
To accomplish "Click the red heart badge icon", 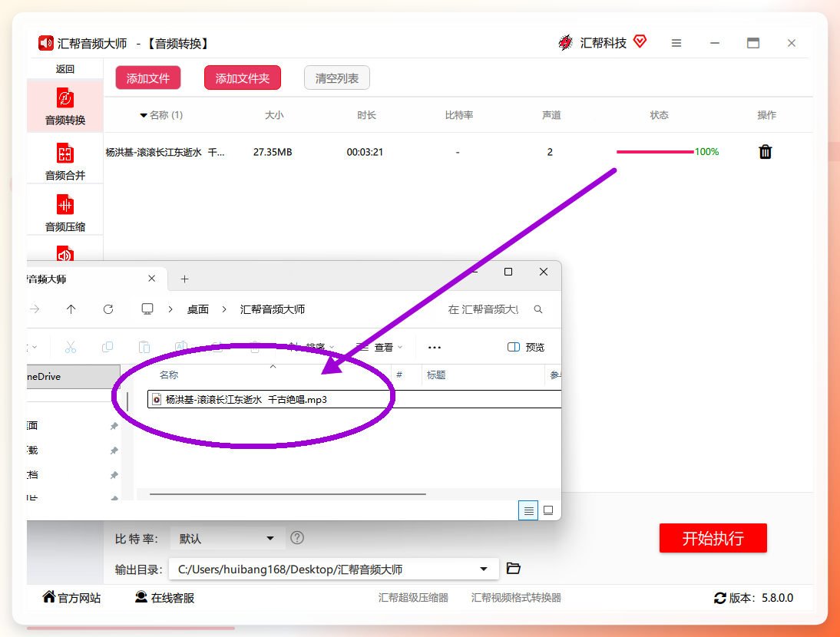I will (640, 41).
